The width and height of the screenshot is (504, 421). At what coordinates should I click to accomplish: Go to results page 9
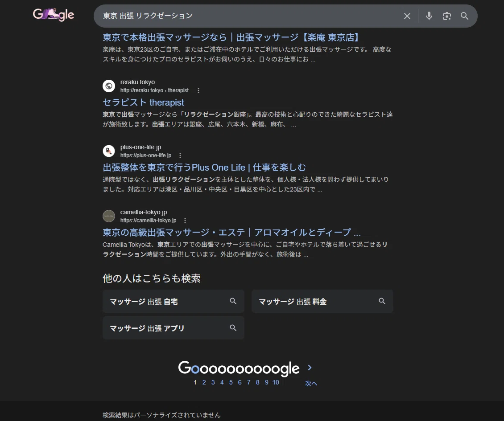[x=266, y=383]
